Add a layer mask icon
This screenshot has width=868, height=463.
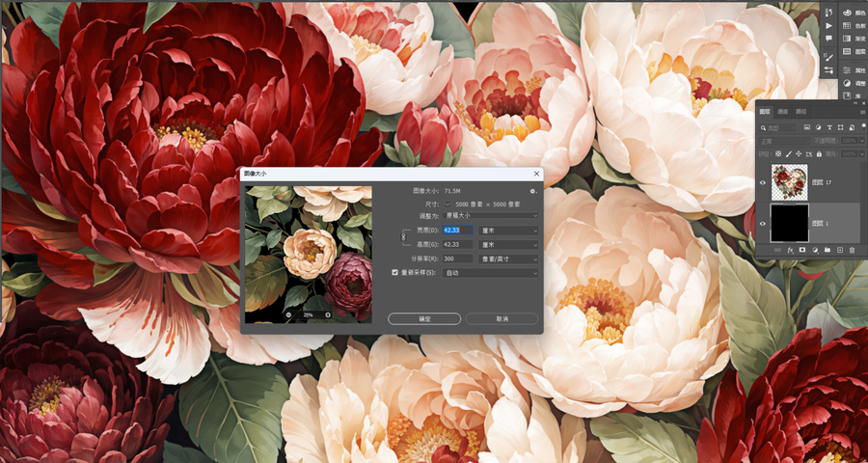(802, 250)
